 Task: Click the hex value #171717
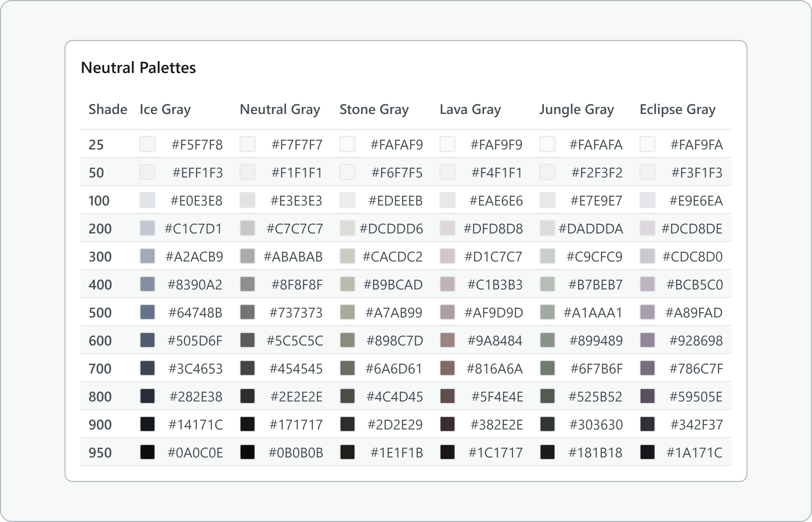[296, 425]
